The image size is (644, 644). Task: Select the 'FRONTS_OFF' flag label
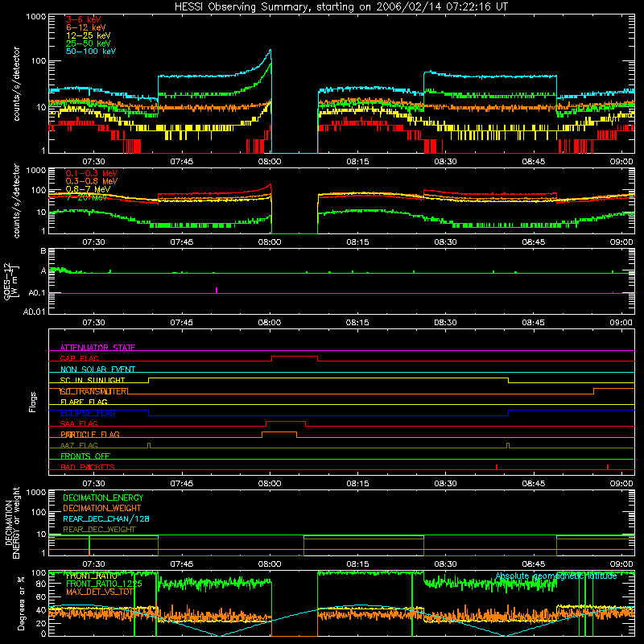coord(85,456)
